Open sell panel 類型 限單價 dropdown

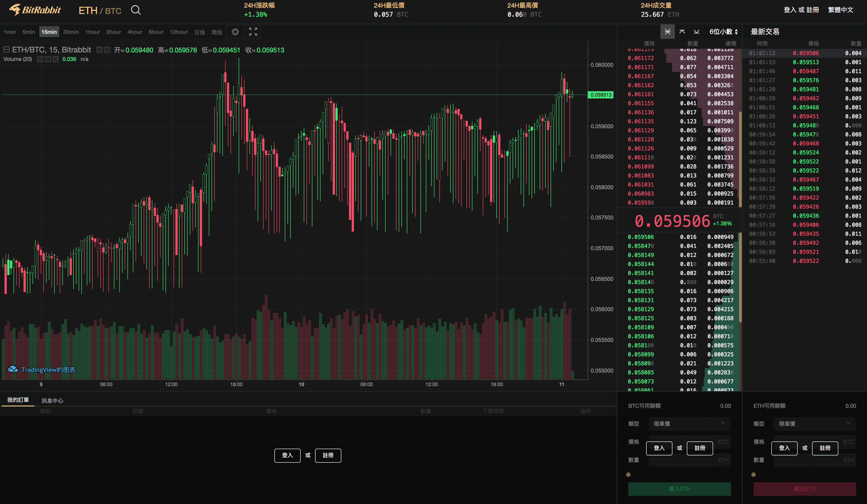[815, 424]
